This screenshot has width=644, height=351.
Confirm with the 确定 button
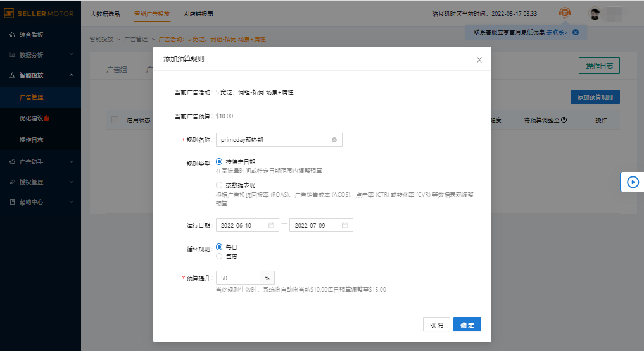pos(467,325)
